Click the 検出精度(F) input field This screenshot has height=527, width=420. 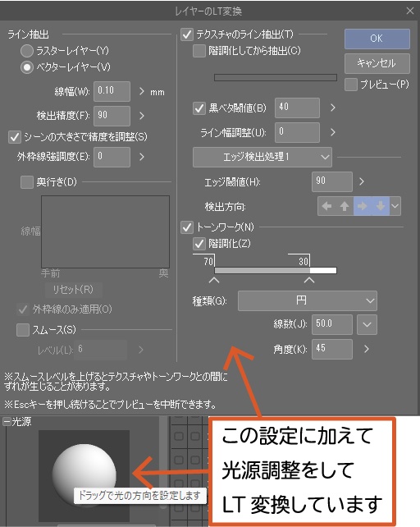(112, 116)
